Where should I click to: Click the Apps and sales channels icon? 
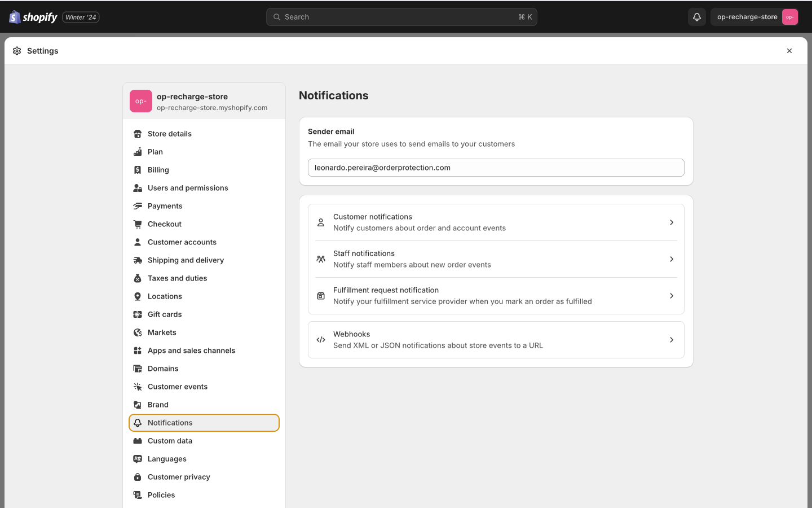(138, 351)
